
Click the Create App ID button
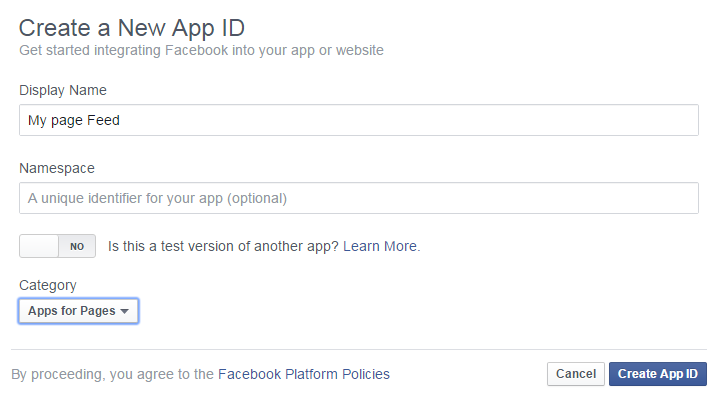click(x=658, y=374)
